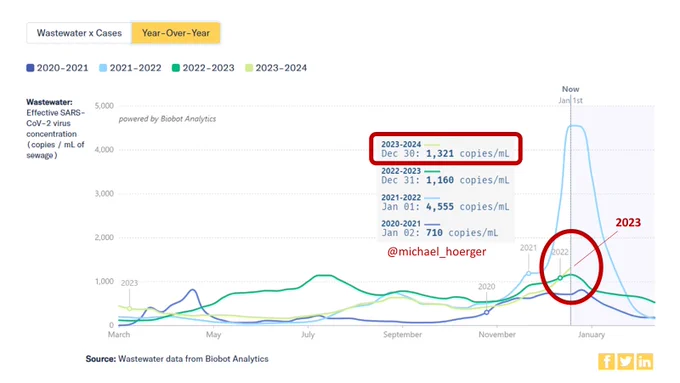This screenshot has height=383, width=680.
Task: Toggle the 2022-2023 legend swatch
Action: 176,68
